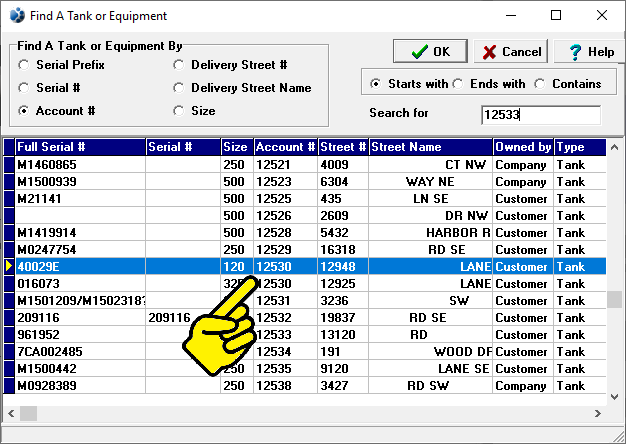
Task: Switch matching to Ends with
Action: tap(458, 84)
